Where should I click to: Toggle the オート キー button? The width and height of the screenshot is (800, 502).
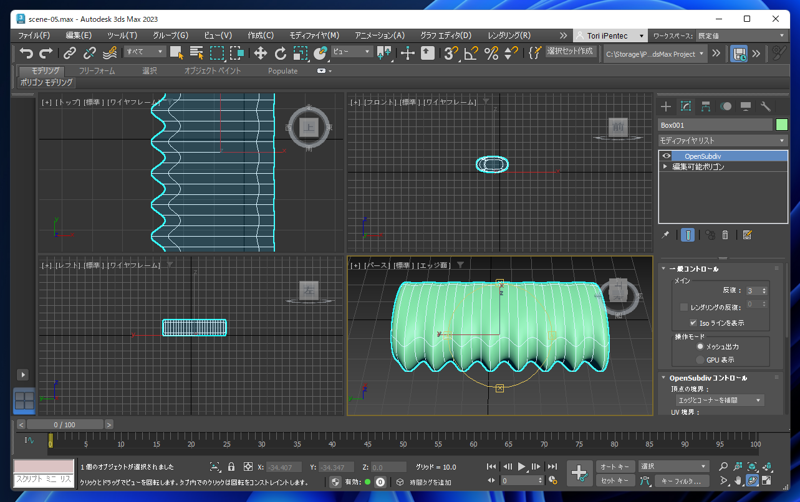616,467
